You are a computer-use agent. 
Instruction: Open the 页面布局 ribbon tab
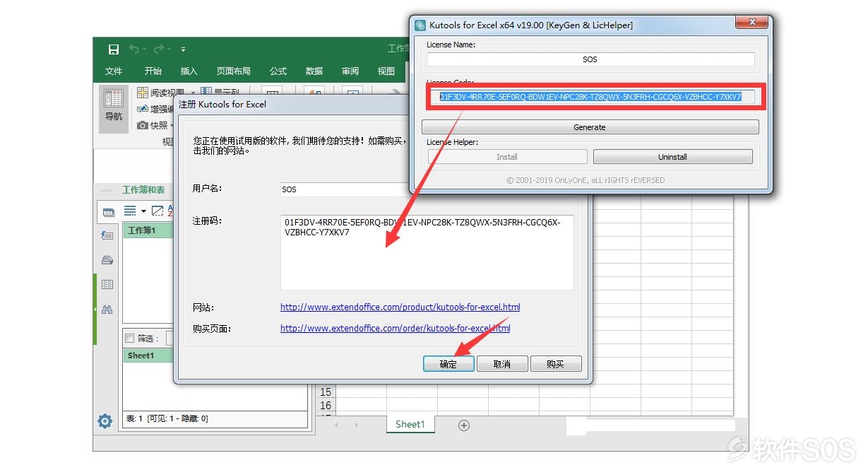(234, 71)
